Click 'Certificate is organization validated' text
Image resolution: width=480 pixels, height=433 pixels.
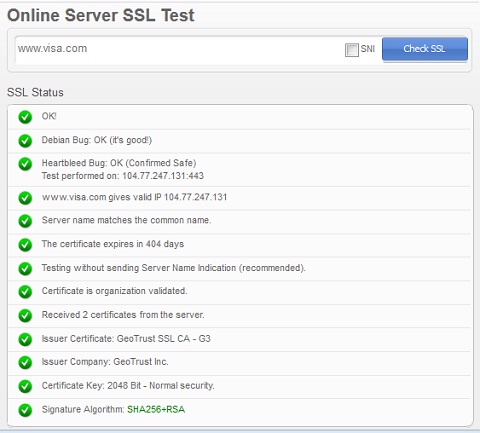point(114,291)
